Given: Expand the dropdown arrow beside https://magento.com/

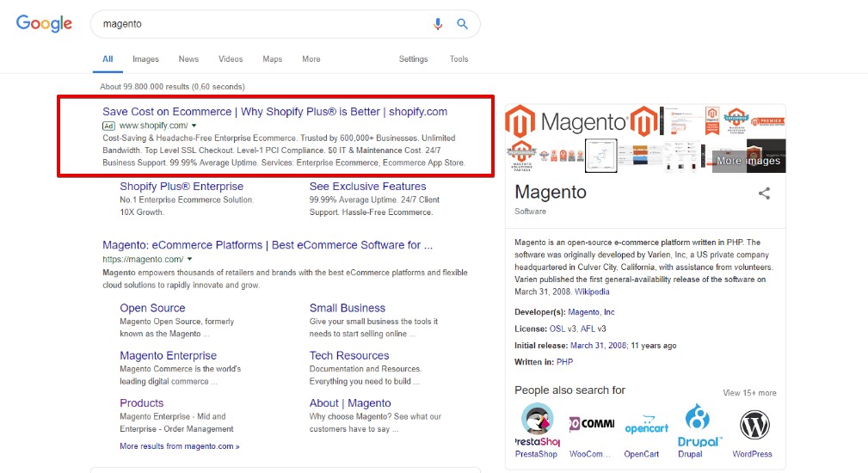Looking at the screenshot, I should (189, 259).
